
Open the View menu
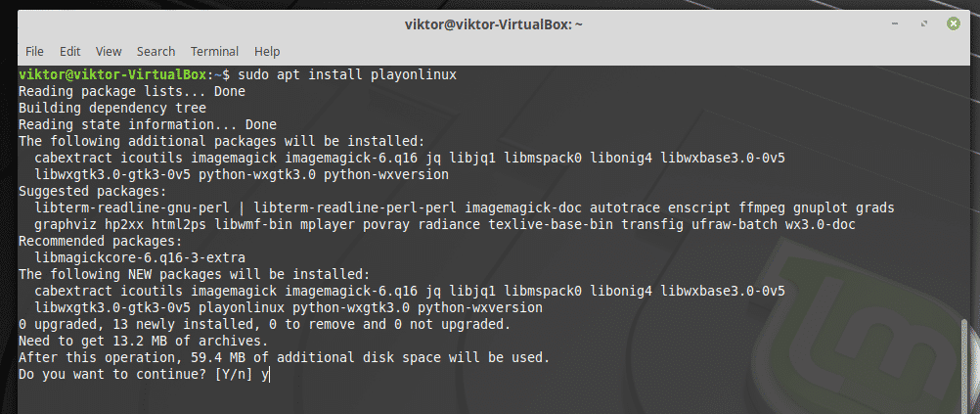109,51
